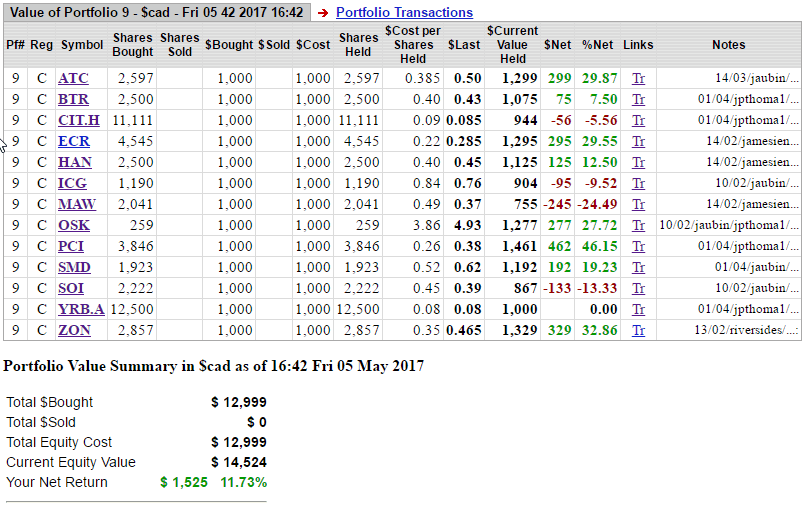Open the Tr link in ATC row
This screenshot has height=505, width=807.
point(638,78)
